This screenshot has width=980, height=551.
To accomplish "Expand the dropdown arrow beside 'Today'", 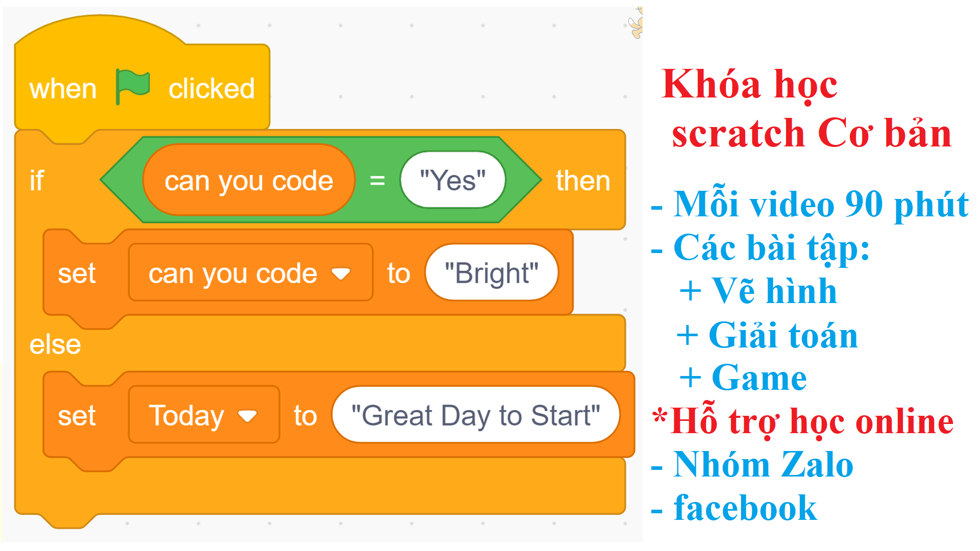I will click(249, 415).
